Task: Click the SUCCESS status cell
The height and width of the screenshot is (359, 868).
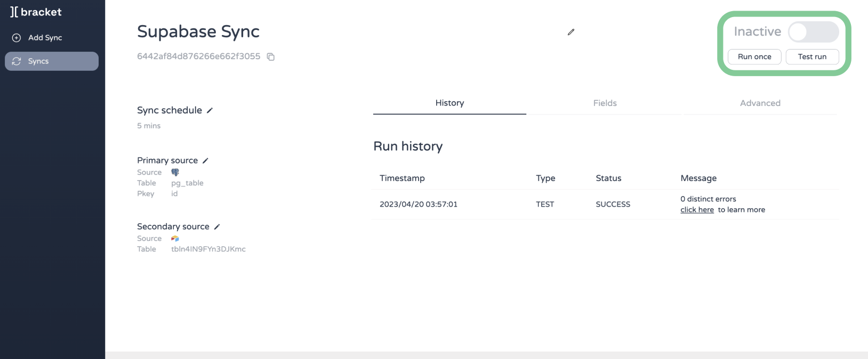Action: (x=613, y=205)
